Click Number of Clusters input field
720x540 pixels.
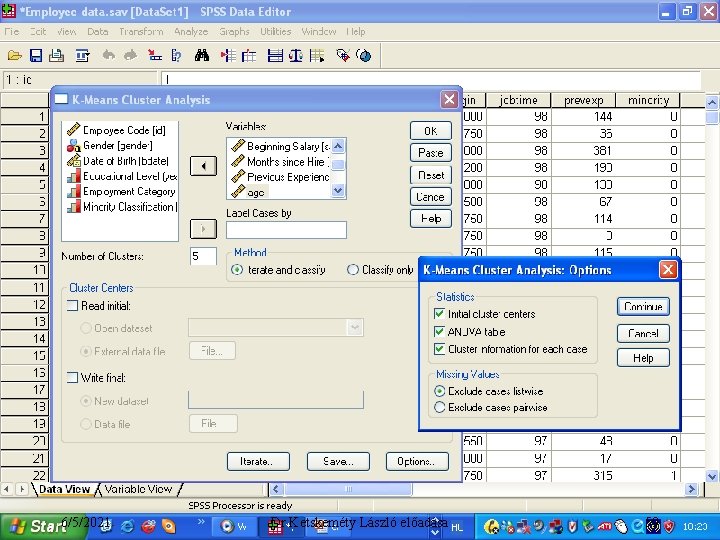(x=203, y=256)
